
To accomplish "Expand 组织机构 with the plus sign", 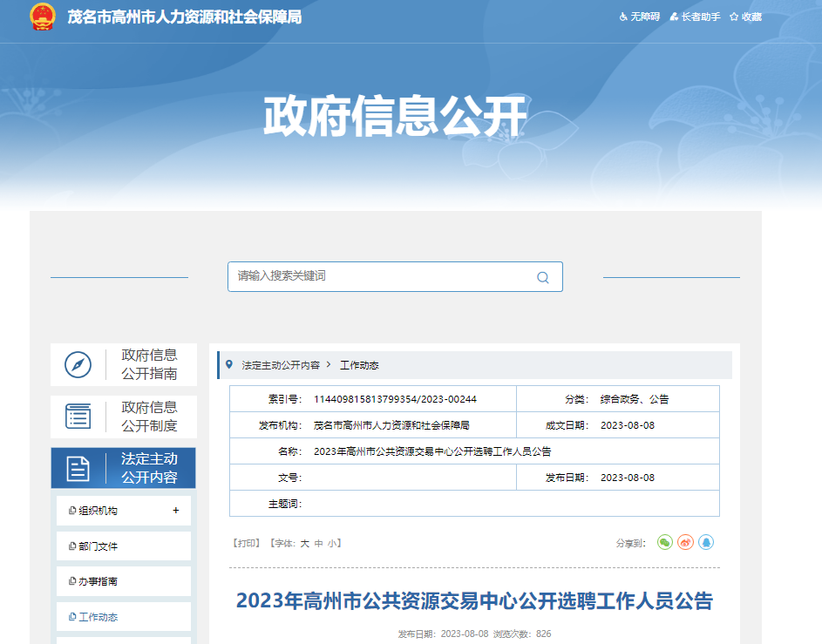I will 175,511.
